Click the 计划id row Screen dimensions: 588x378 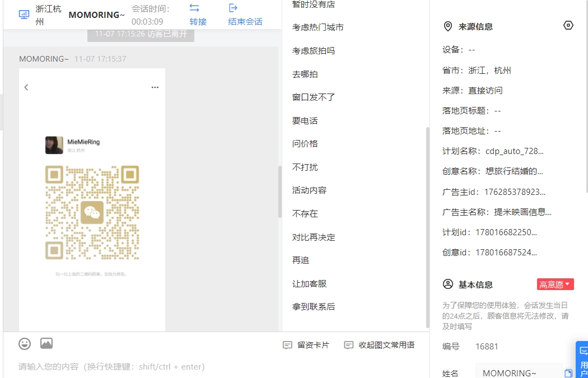(490, 232)
